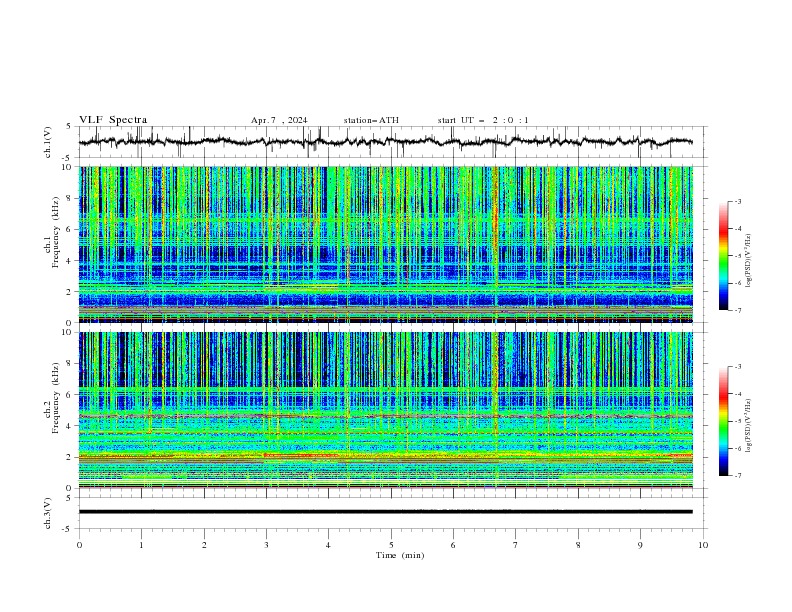Click the flat black ch.3 voltage trace

pyautogui.click(x=385, y=512)
